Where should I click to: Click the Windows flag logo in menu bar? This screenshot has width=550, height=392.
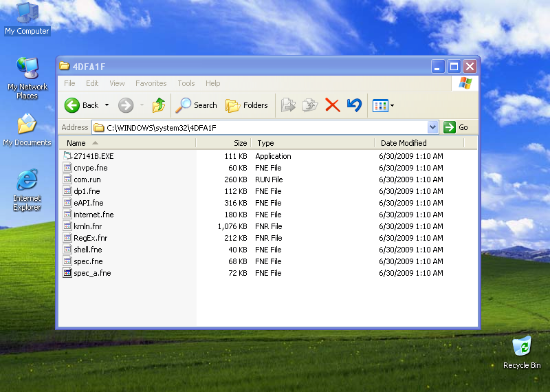coord(465,83)
